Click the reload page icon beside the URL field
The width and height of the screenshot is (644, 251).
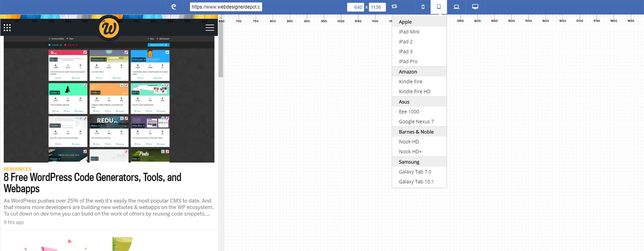coord(174,7)
